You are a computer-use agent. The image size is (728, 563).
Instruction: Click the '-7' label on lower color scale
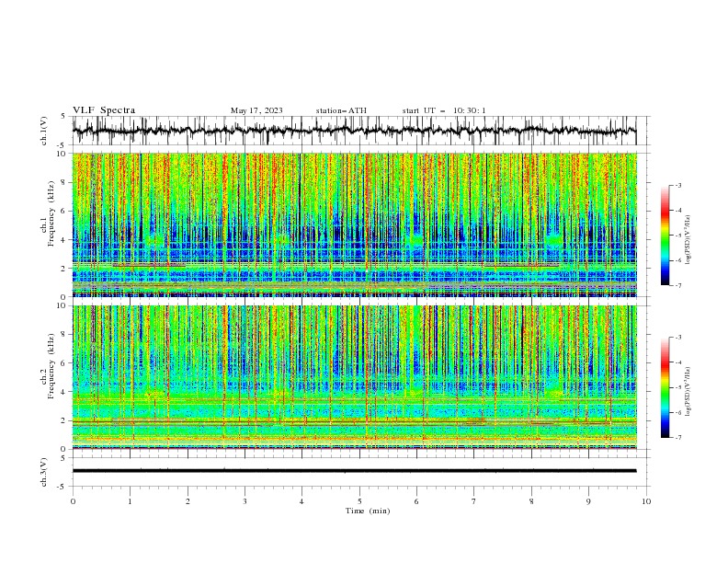click(x=677, y=438)
